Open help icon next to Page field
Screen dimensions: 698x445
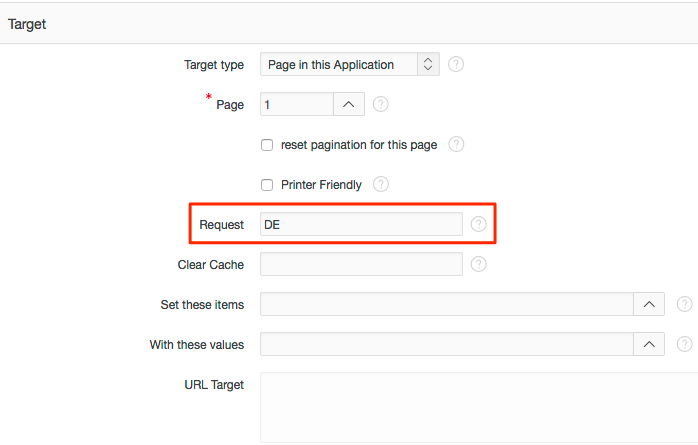pyautogui.click(x=381, y=104)
